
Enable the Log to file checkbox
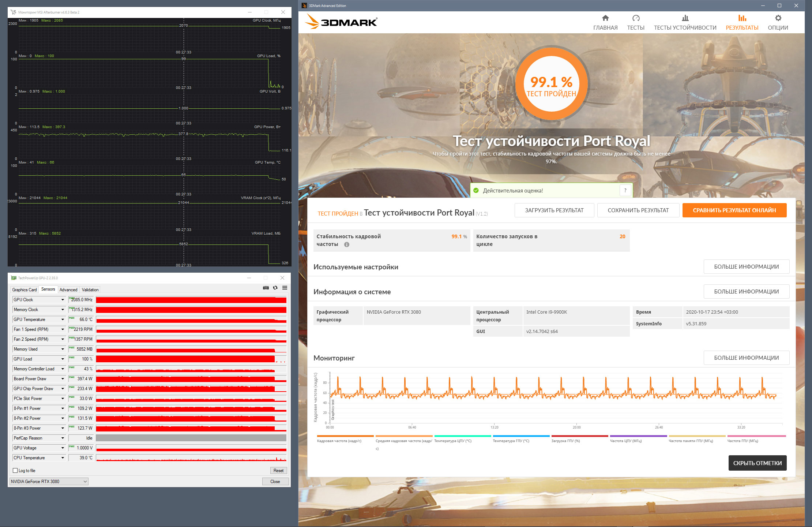click(x=15, y=471)
